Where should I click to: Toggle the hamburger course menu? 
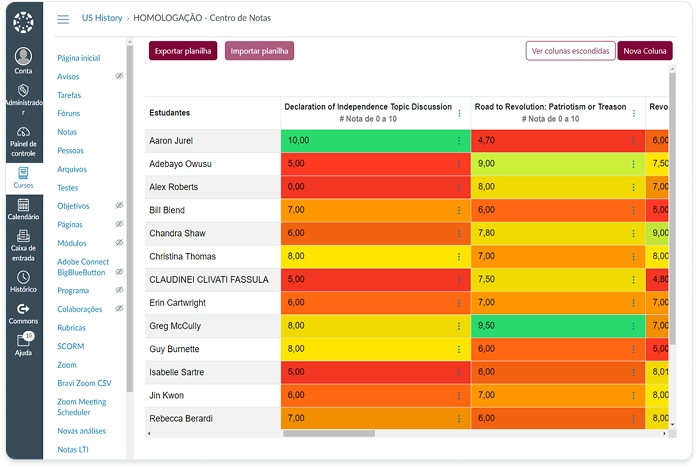click(63, 19)
